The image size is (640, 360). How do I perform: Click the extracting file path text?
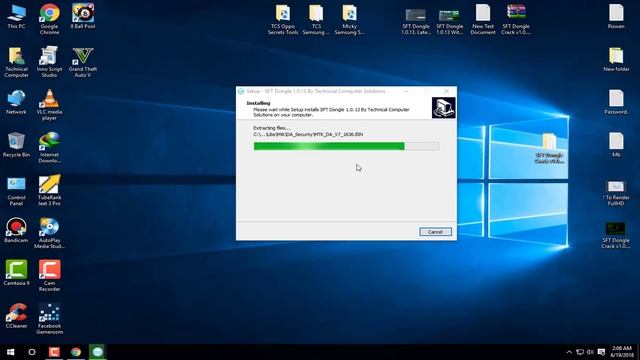click(308, 134)
